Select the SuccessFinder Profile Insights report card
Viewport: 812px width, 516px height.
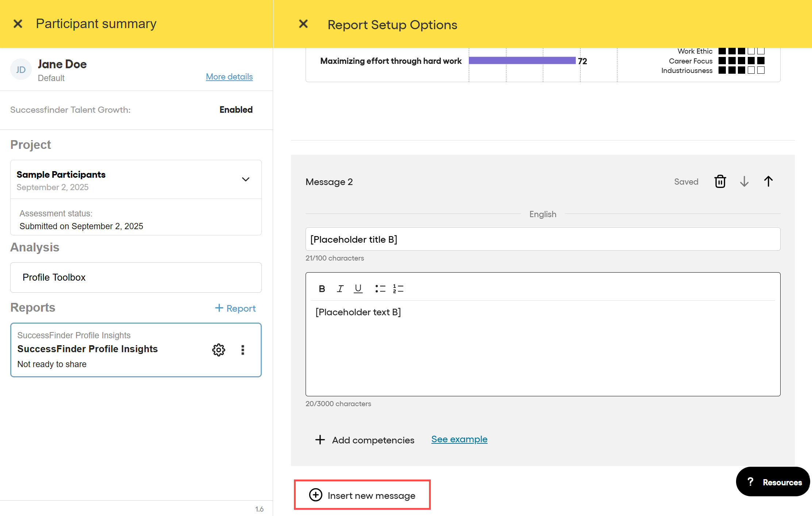coord(136,350)
